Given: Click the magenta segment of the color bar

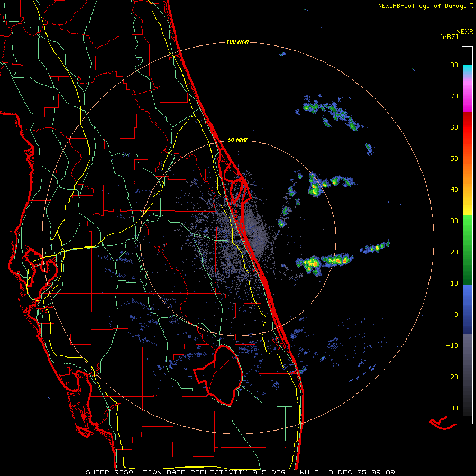Looking at the screenshot, I should click(467, 97).
